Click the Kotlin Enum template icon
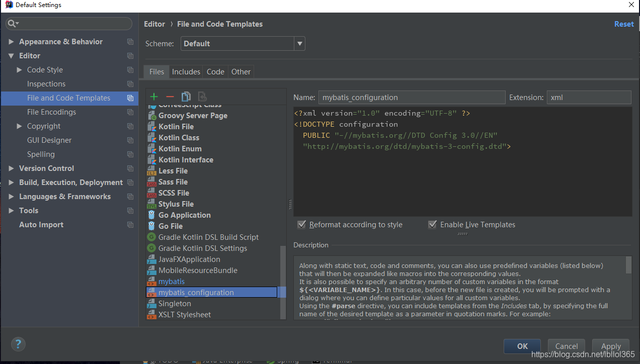This screenshot has width=640, height=364. [151, 149]
